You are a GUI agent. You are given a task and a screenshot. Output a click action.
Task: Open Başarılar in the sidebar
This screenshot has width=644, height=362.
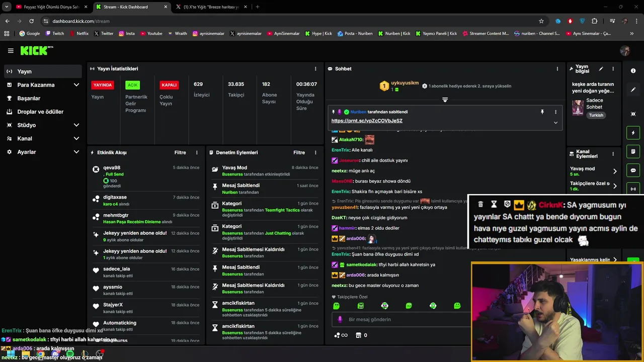click(x=43, y=98)
